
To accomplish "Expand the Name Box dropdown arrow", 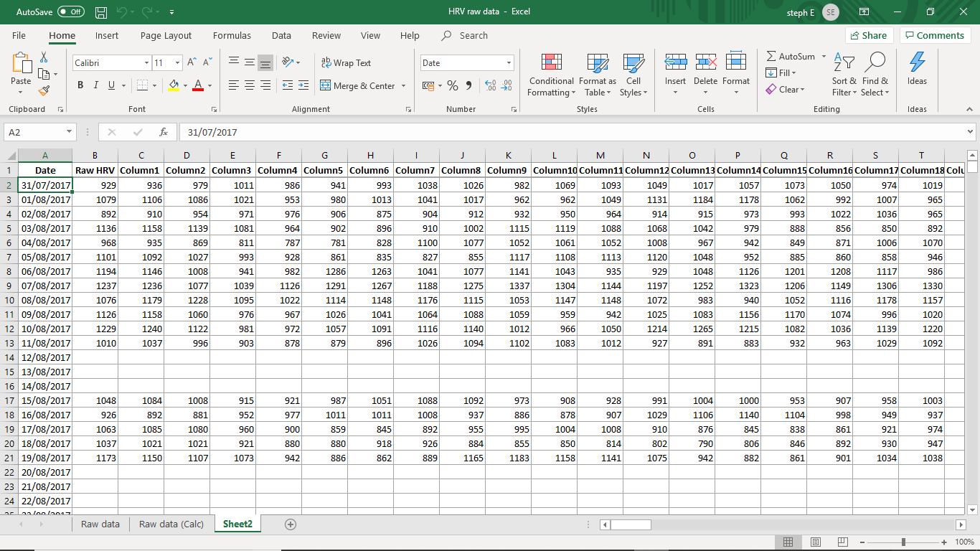I will [x=69, y=132].
